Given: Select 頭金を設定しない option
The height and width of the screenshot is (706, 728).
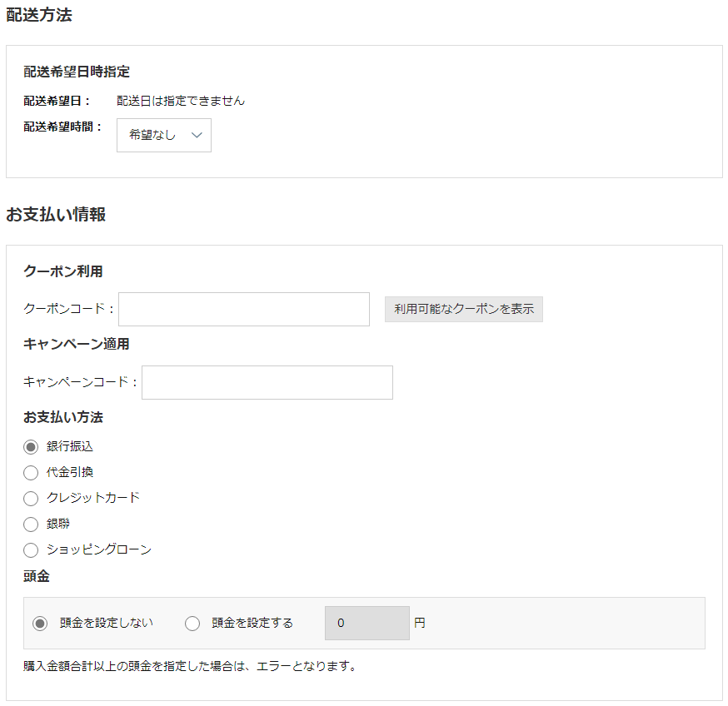Looking at the screenshot, I should click(40, 623).
